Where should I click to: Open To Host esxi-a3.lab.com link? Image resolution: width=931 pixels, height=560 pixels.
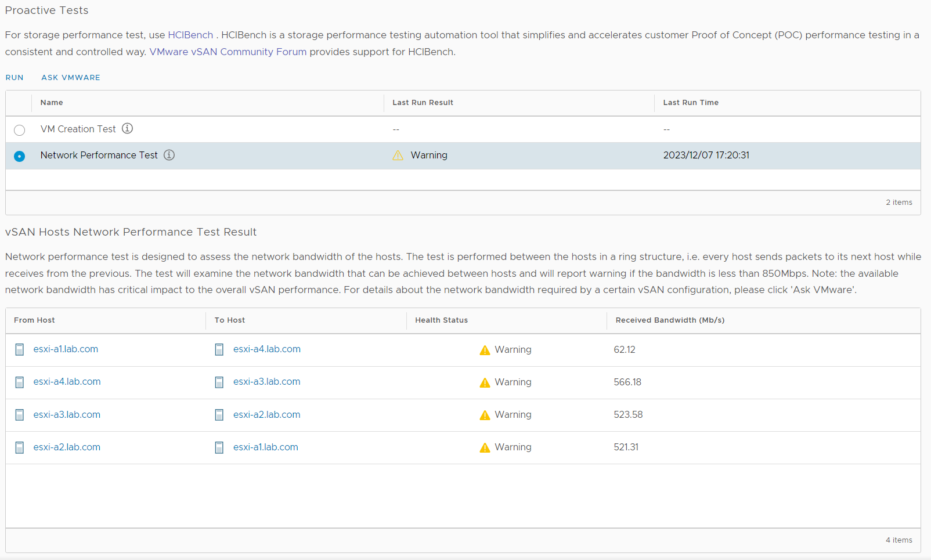point(267,381)
